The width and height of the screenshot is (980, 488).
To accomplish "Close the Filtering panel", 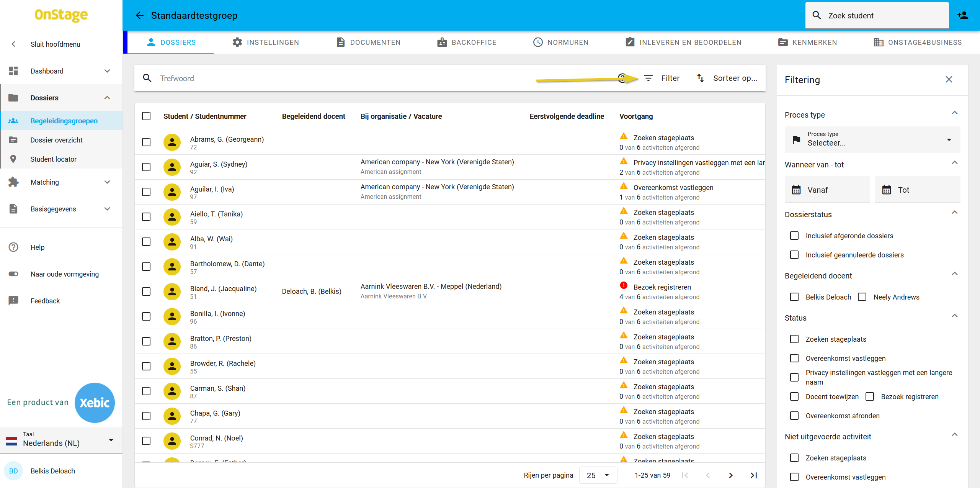I will click(x=949, y=79).
